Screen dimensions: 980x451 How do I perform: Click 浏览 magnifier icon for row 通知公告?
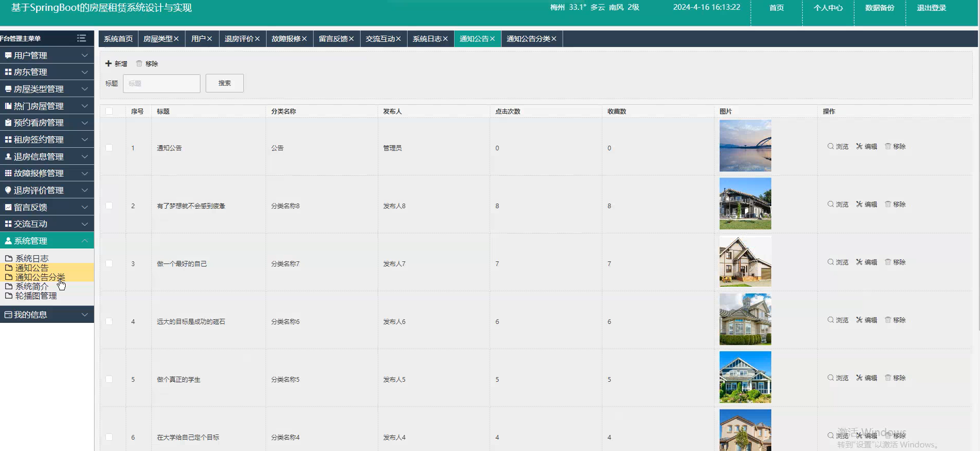pos(831,146)
